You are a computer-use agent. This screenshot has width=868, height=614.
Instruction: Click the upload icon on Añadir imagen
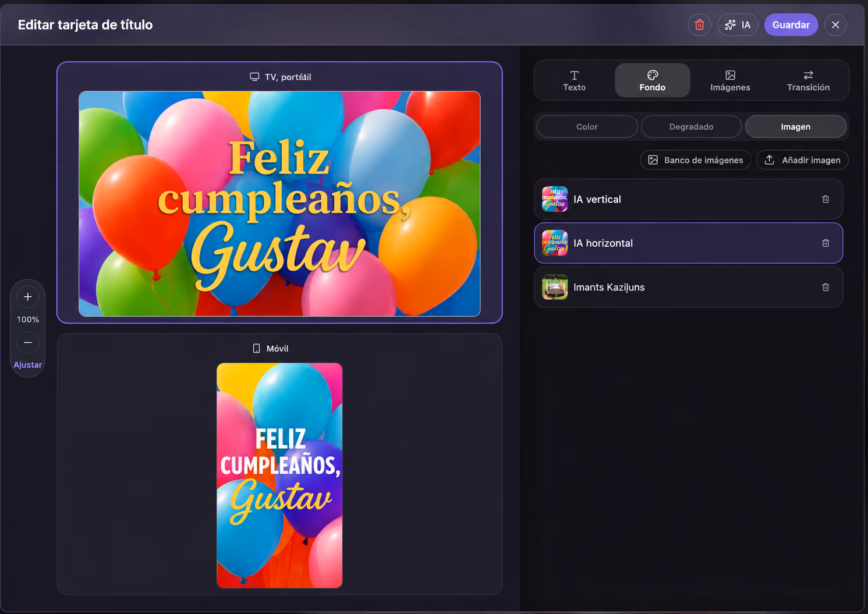[769, 159]
